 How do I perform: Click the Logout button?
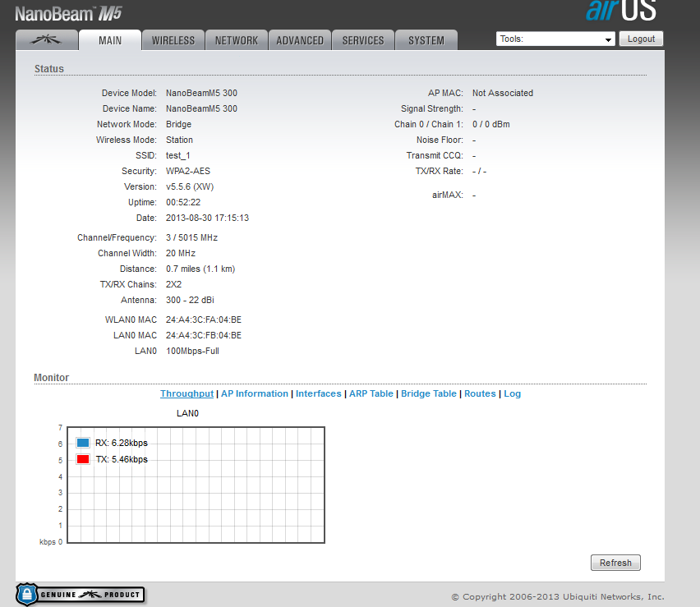point(641,39)
